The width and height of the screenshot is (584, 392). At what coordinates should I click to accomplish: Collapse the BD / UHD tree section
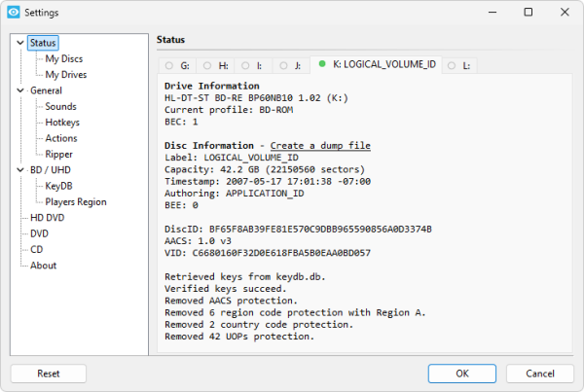21,170
